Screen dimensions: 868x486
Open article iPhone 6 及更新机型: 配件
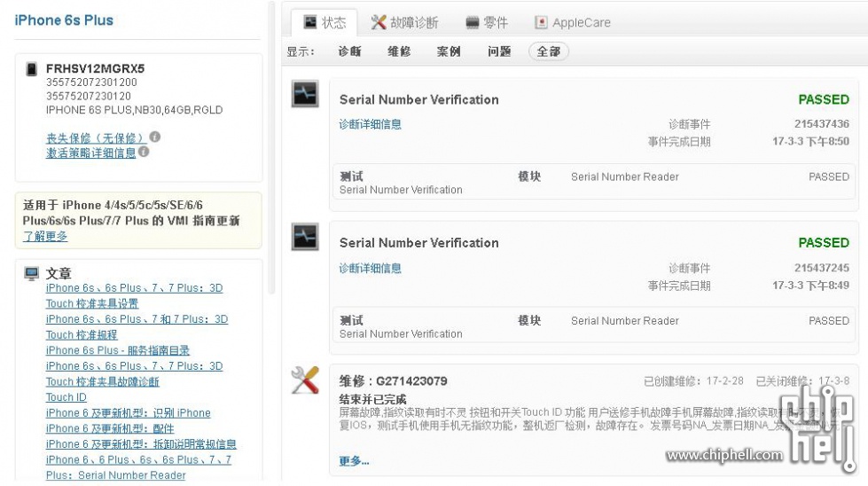pos(110,428)
